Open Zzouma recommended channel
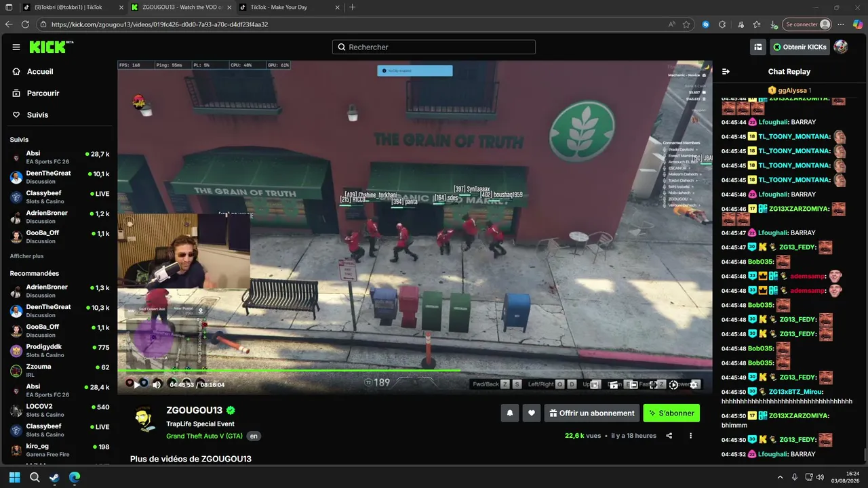This screenshot has height=488, width=868. pyautogui.click(x=59, y=370)
